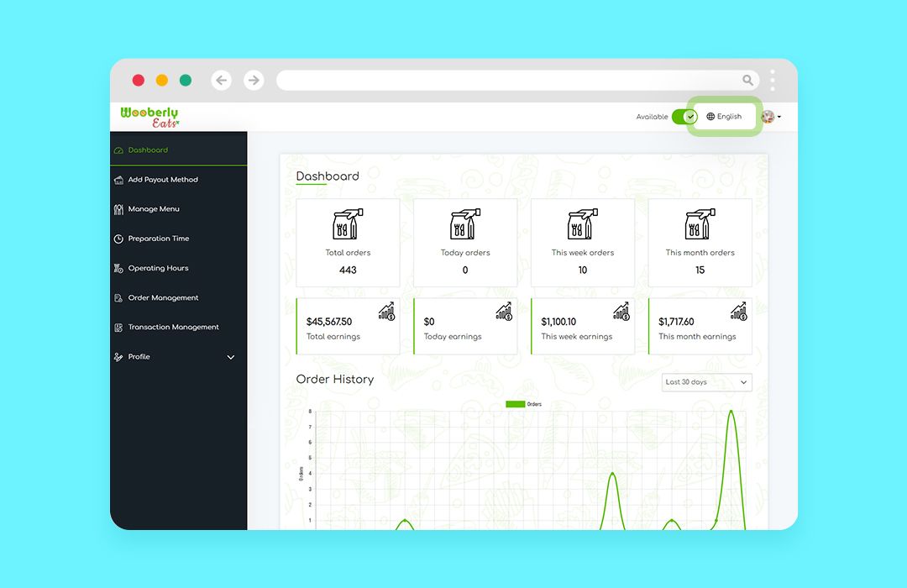This screenshot has width=907, height=588.
Task: Click the $1,100.10 week earnings amount
Action: 558,321
